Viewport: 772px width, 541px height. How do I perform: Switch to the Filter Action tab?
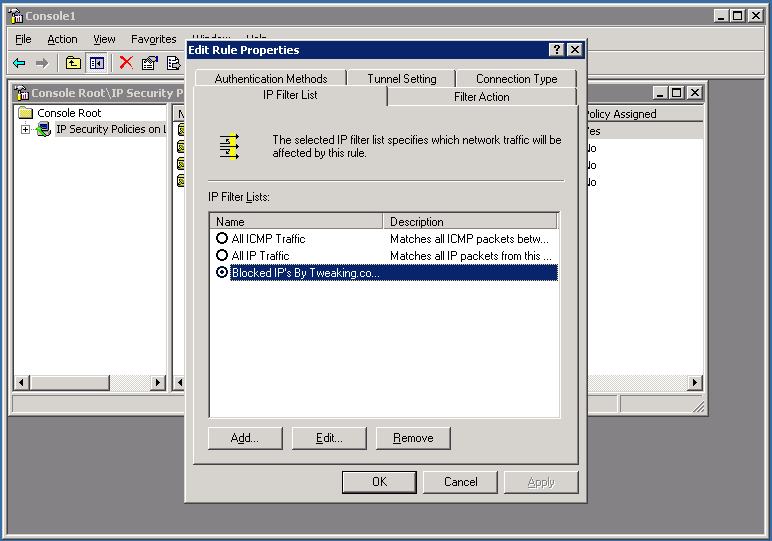click(481, 97)
